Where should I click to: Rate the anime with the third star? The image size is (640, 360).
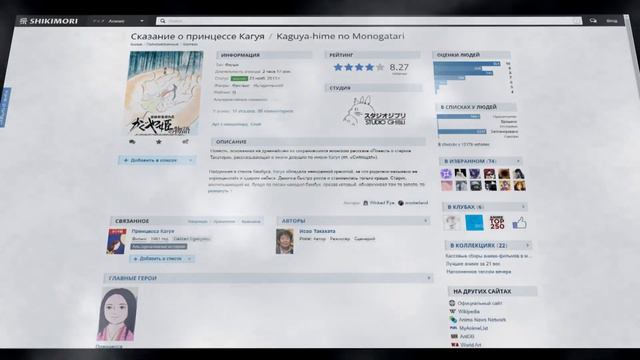click(359, 67)
